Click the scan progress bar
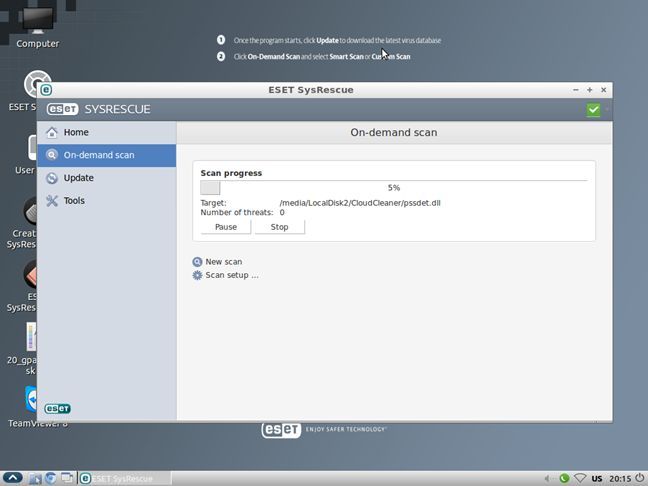Screen dimensions: 648x486 click(393, 187)
